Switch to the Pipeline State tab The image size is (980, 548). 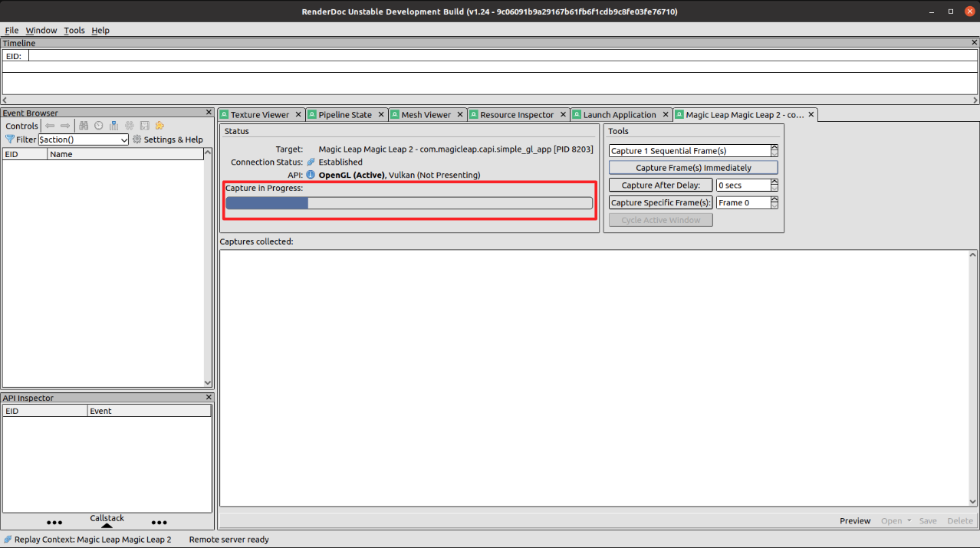[344, 115]
